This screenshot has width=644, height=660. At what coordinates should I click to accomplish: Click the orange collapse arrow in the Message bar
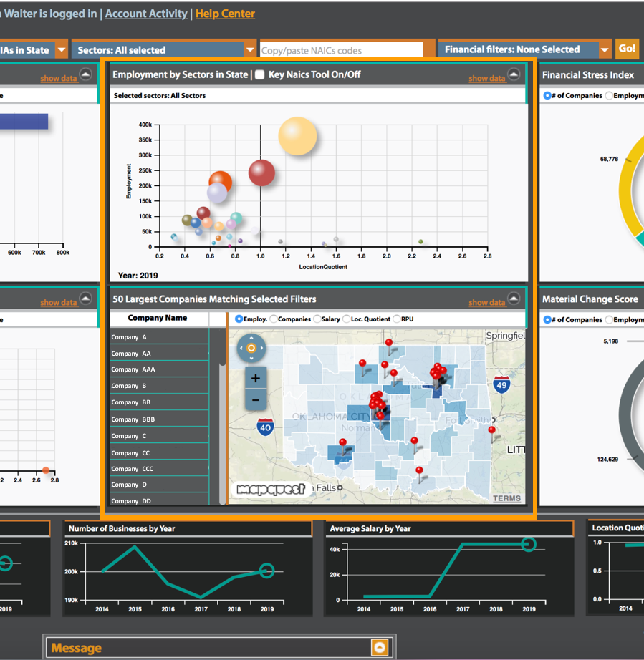click(379, 646)
